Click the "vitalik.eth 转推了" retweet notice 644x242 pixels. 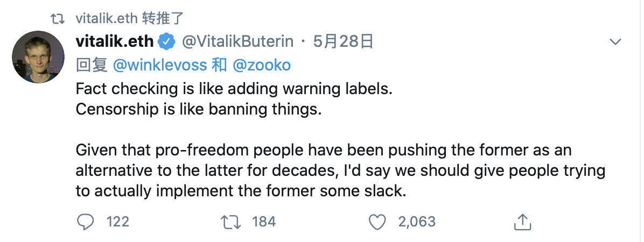pyautogui.click(x=130, y=19)
